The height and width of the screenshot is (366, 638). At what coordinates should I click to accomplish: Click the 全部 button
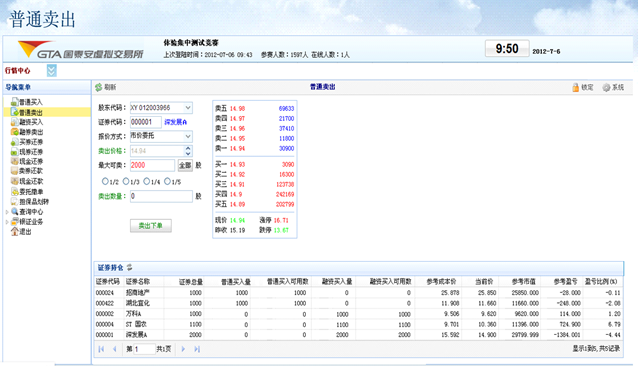click(185, 165)
